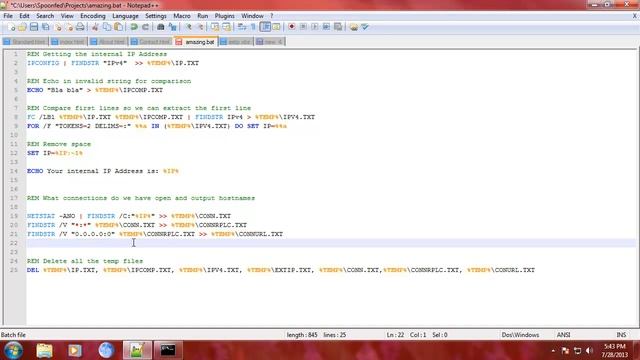This screenshot has height=360, width=640.
Task: Click the Copy toolbar icon
Action: click(x=107, y=27)
